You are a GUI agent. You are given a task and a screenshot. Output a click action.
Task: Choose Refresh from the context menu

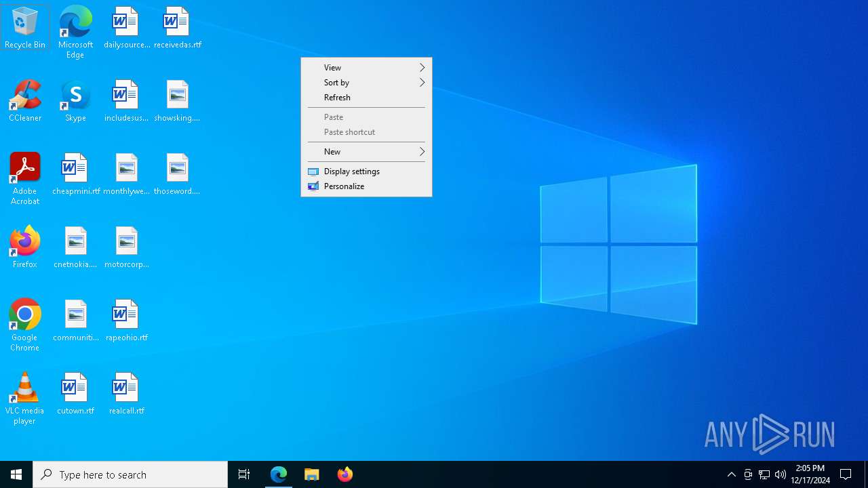366,98
